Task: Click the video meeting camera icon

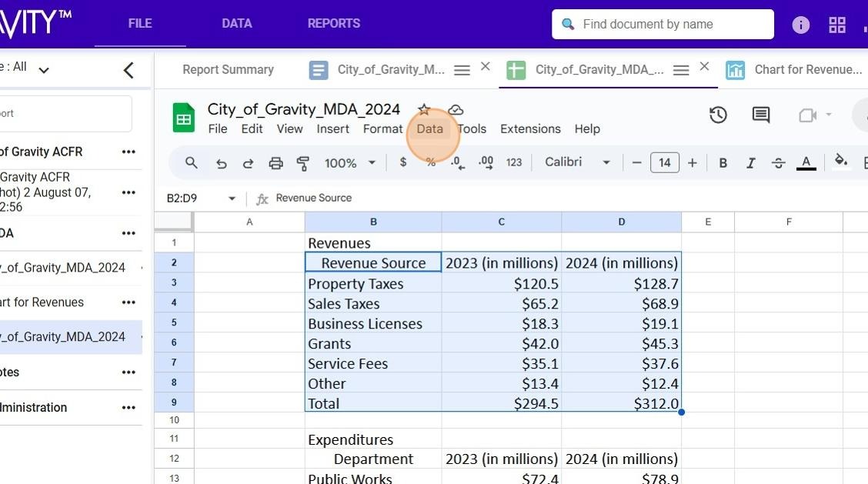Action: 808,115
